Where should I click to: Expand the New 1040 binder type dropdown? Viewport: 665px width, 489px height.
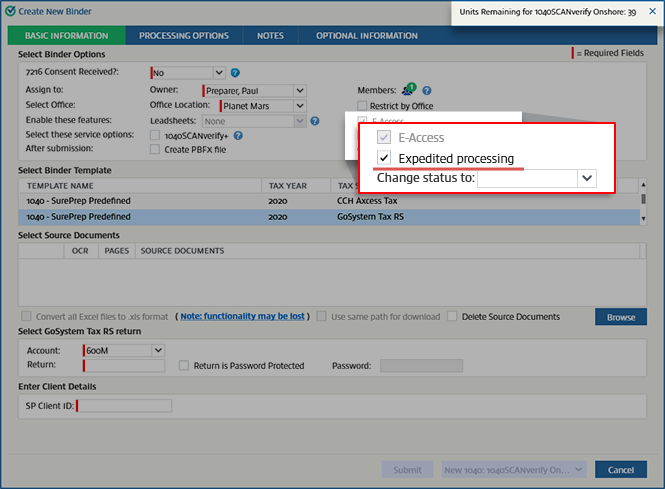pyautogui.click(x=578, y=469)
